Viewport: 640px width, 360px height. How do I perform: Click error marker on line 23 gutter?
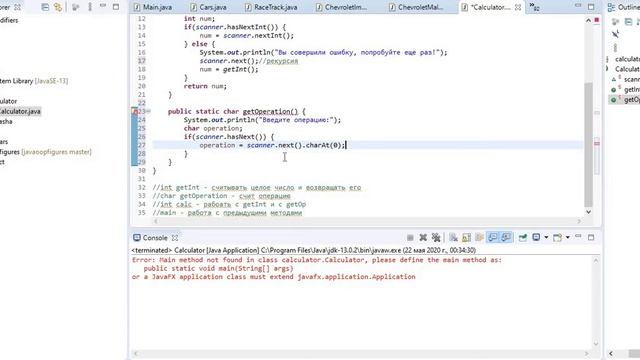tap(134, 111)
